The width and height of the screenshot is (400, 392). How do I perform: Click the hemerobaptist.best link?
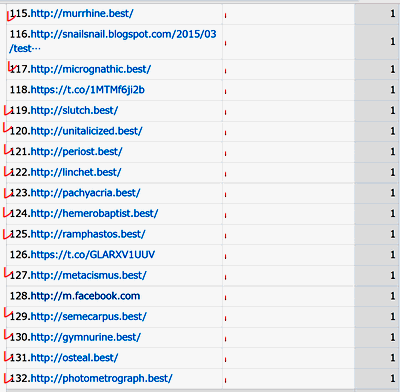[x=94, y=213]
